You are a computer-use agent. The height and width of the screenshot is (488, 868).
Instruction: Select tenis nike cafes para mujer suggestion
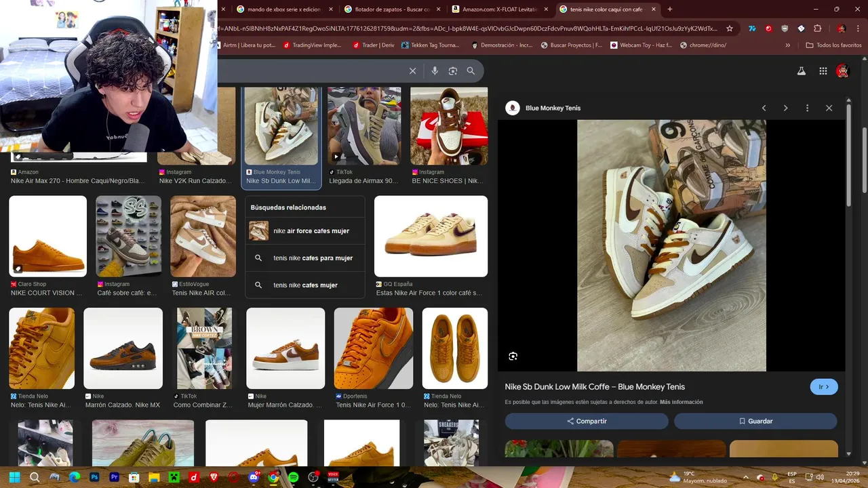click(x=305, y=258)
